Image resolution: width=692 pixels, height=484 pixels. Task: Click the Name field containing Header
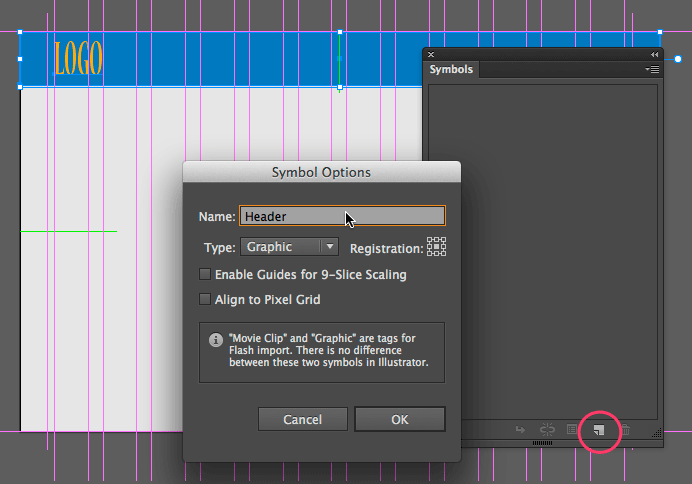pos(342,216)
